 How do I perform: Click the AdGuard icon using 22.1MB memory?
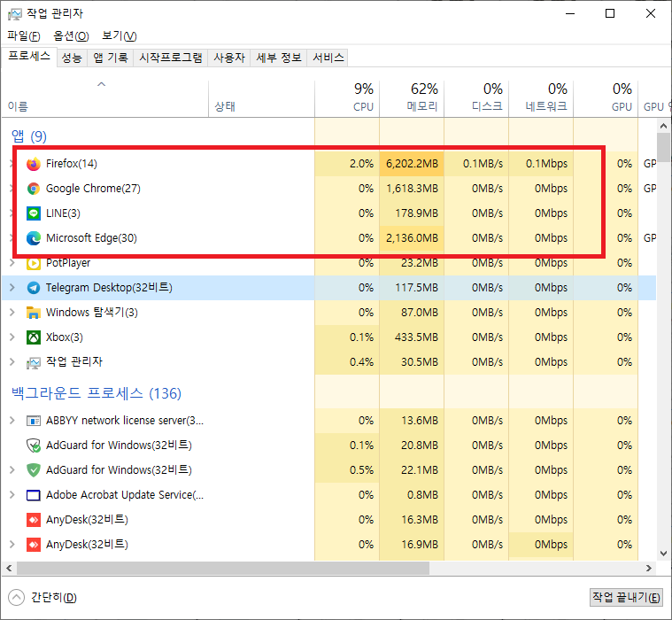[x=34, y=470]
